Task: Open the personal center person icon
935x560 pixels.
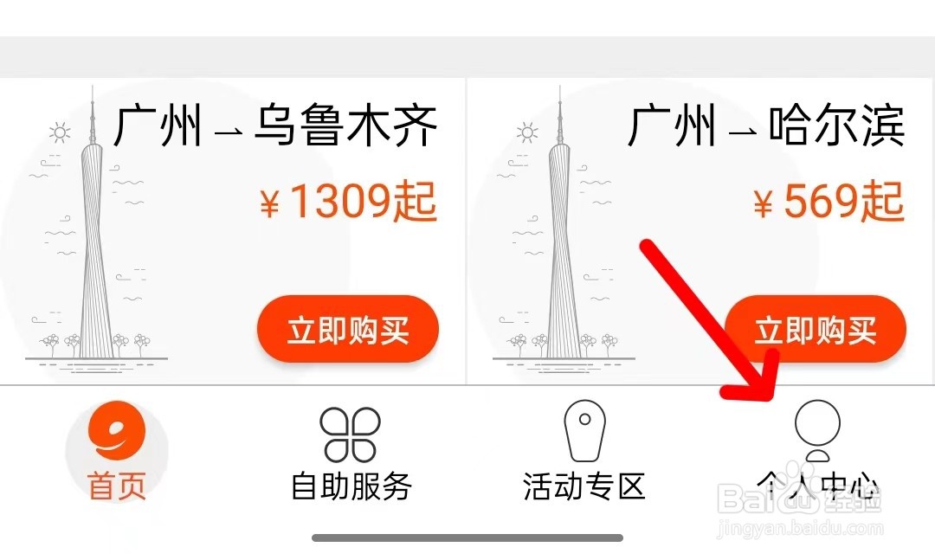Action: (817, 430)
